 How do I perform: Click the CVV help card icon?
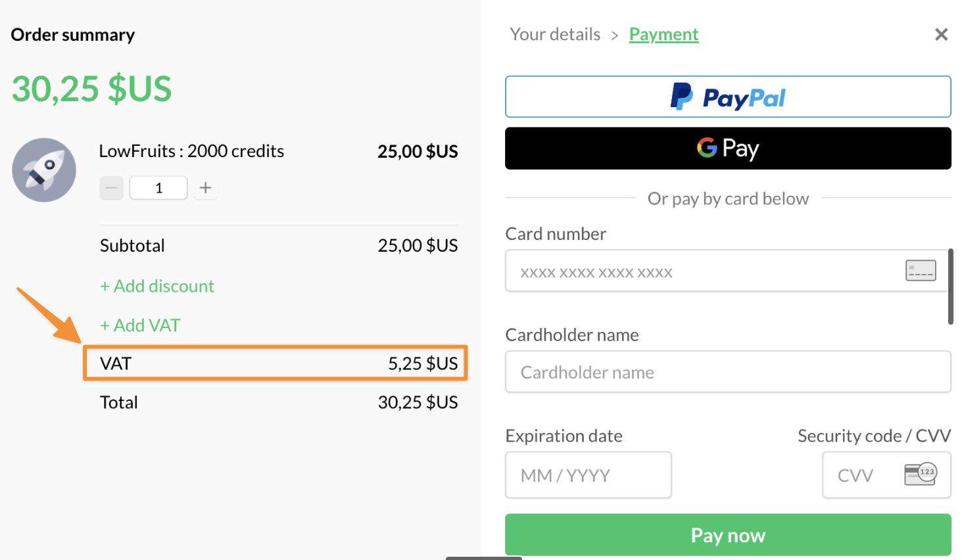tap(920, 474)
